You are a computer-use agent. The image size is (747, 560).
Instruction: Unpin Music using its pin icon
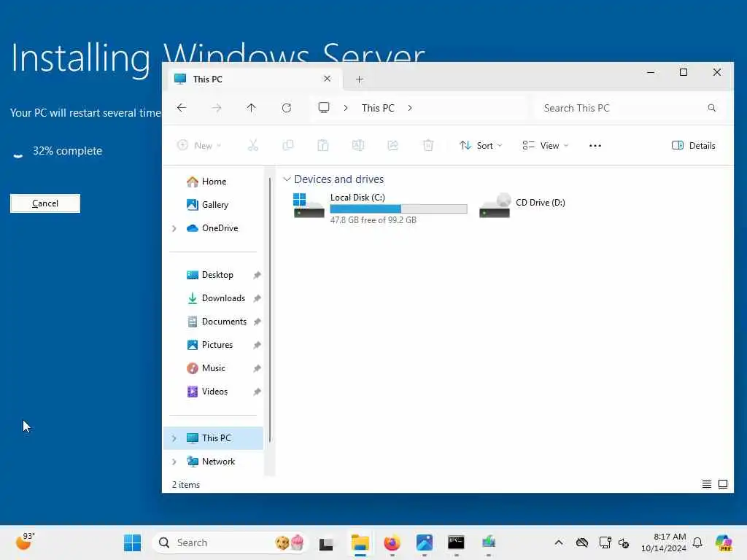[257, 368]
